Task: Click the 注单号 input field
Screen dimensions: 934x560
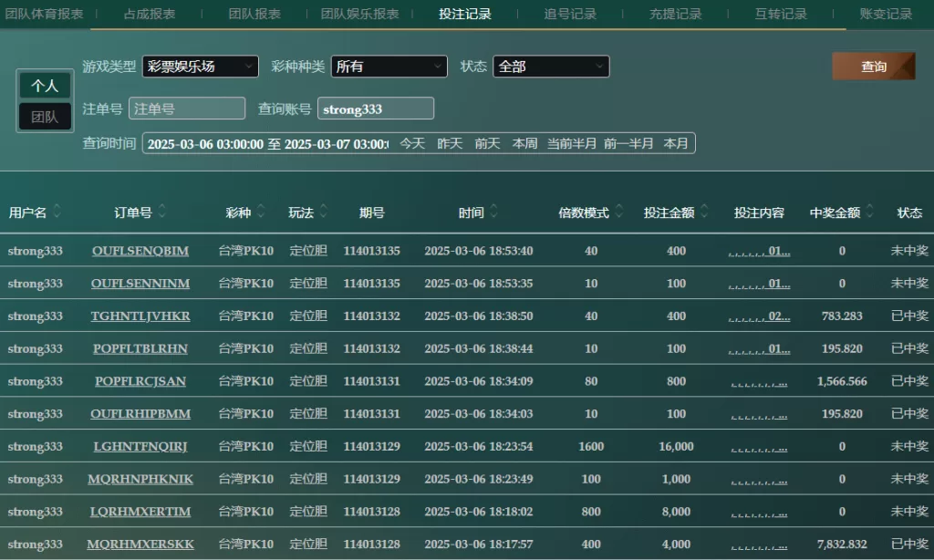Action: 187,109
